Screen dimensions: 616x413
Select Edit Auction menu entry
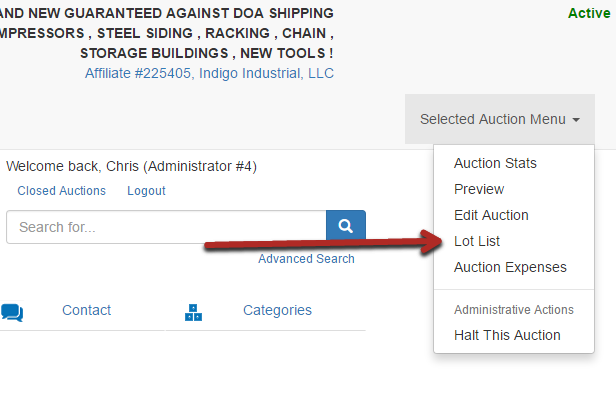[491, 215]
